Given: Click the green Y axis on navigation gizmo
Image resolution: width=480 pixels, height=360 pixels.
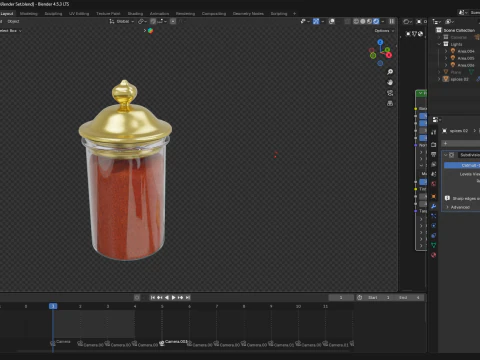Looking at the screenshot, I should (387, 50).
